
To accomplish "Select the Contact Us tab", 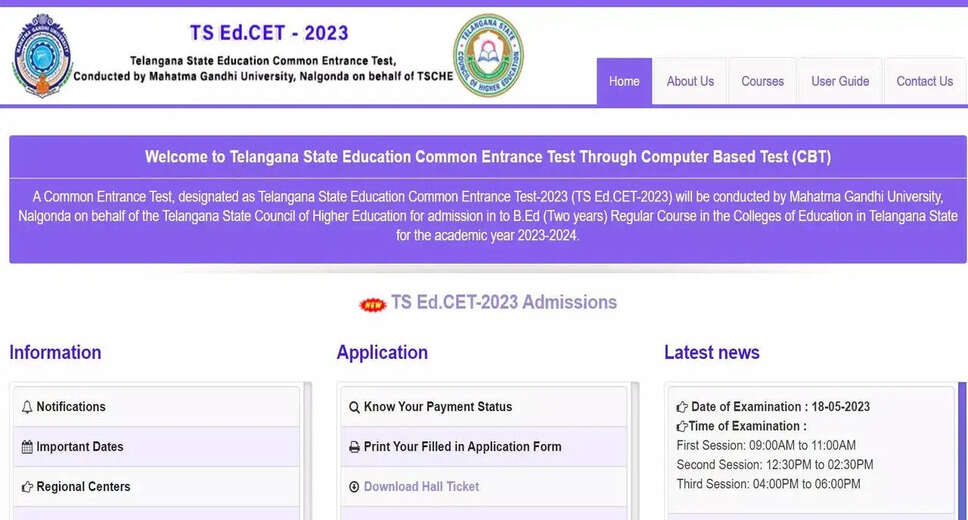I will [x=925, y=82].
